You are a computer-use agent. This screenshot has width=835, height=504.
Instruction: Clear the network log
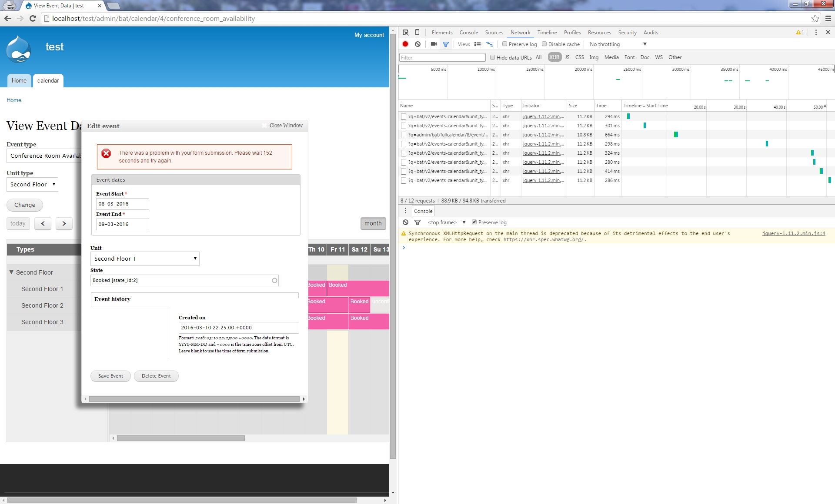tap(417, 44)
